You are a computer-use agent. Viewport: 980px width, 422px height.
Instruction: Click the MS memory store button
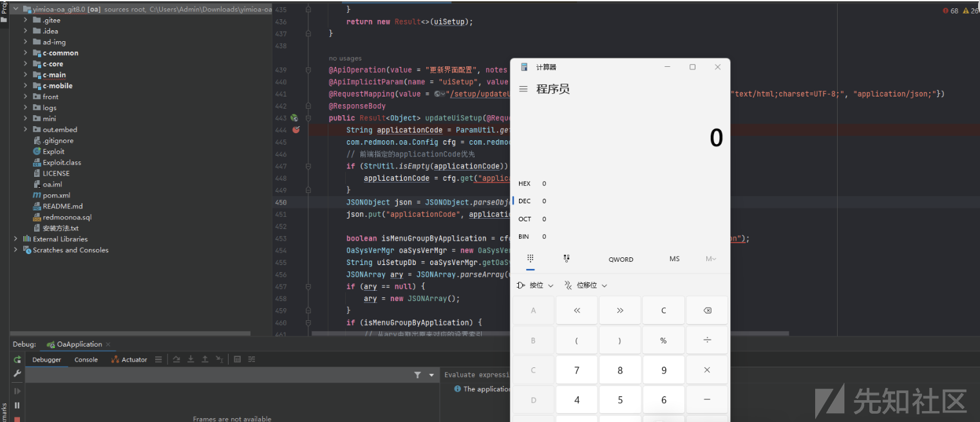[674, 259]
